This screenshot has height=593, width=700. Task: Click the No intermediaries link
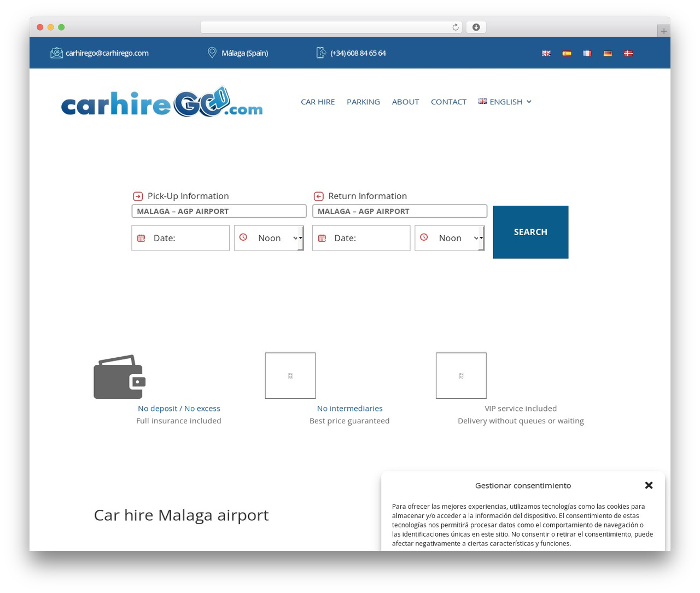(x=350, y=409)
